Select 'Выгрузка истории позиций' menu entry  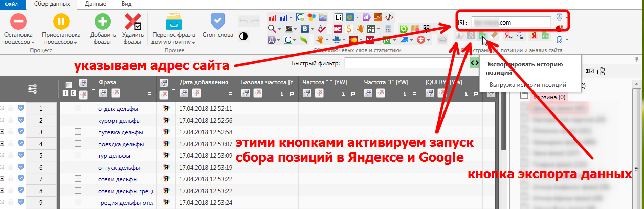coord(527,85)
